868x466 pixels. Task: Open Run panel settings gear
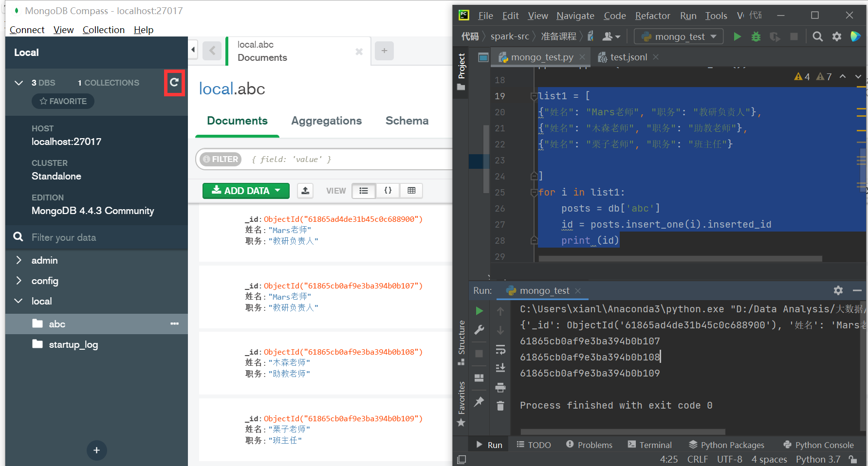pyautogui.click(x=838, y=290)
